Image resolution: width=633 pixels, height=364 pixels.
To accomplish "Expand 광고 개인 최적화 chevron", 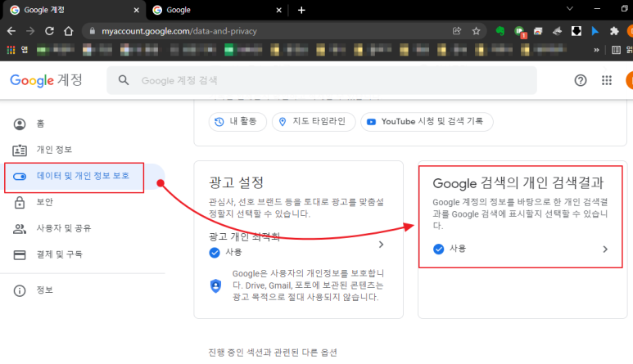I will click(381, 245).
